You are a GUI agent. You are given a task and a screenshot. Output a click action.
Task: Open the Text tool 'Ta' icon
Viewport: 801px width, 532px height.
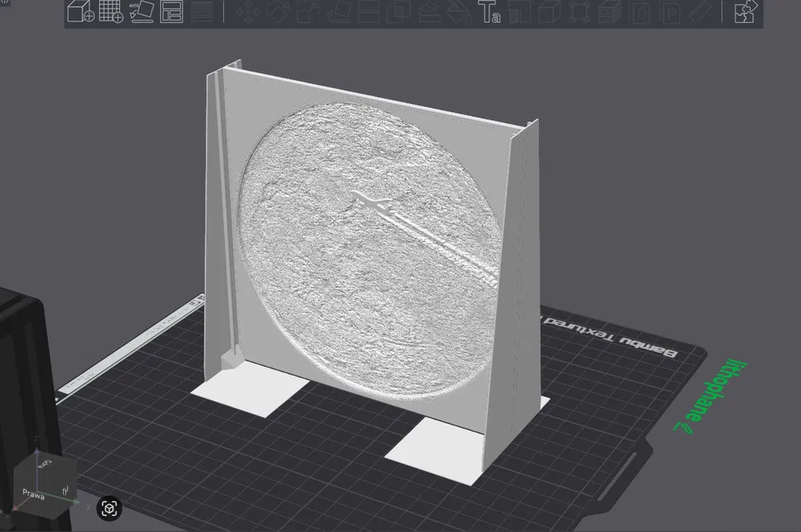(x=489, y=12)
